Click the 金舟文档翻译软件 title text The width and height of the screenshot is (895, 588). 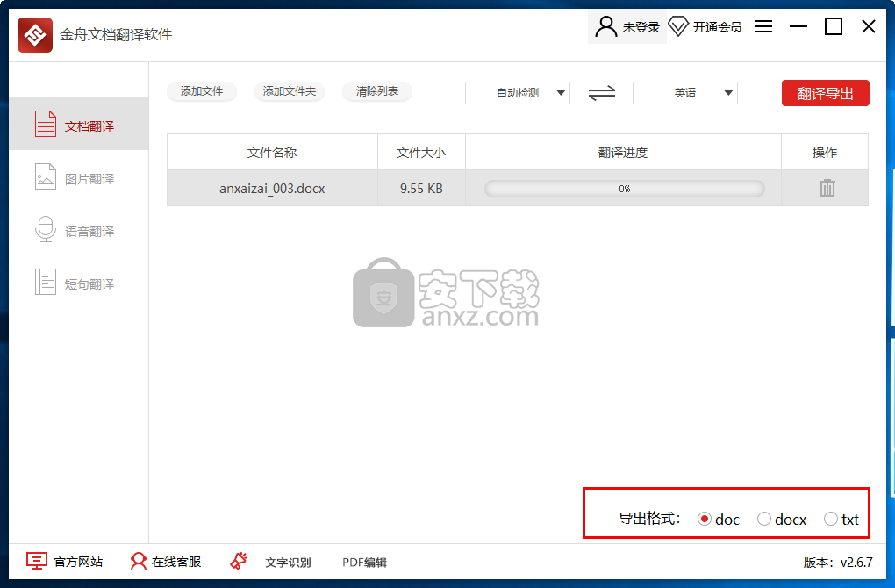pyautogui.click(x=116, y=34)
